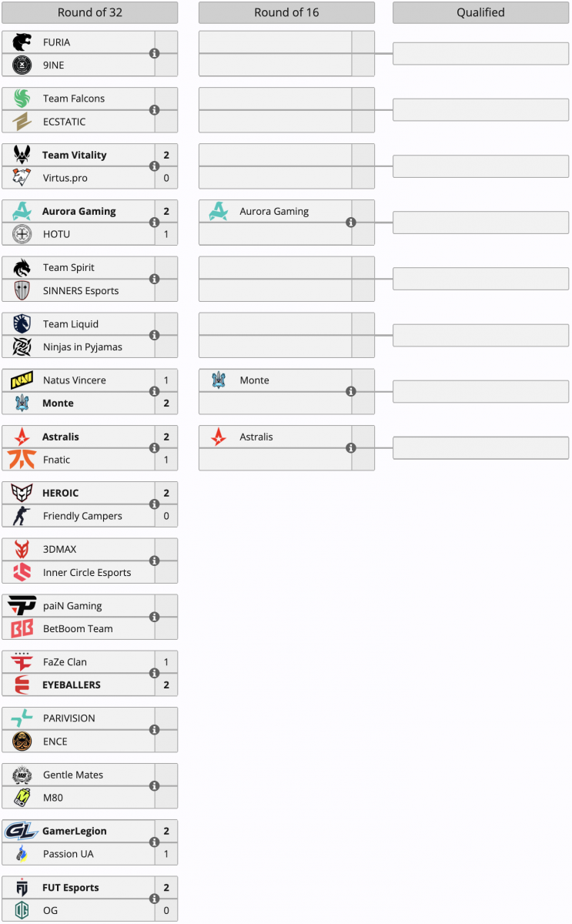Click Monte in Round of 16
This screenshot has height=924, width=572.
click(254, 380)
